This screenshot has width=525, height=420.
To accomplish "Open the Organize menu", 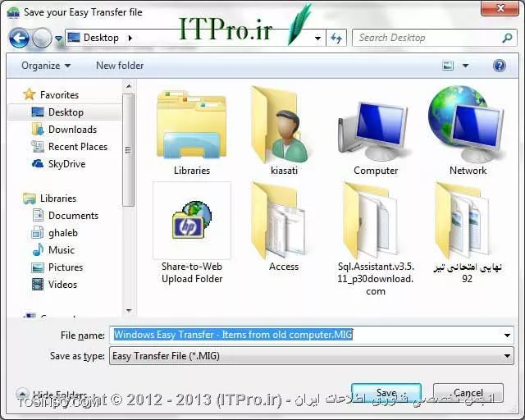I will pyautogui.click(x=46, y=66).
